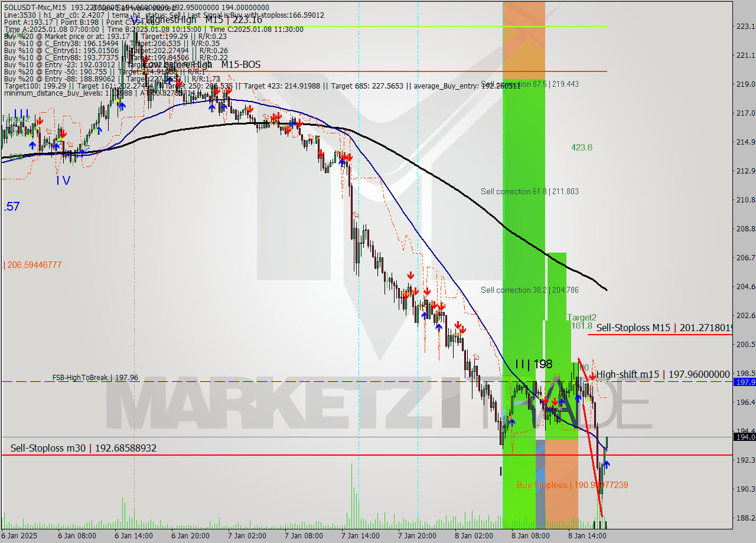Select the 'M15-BOS' label
The height and width of the screenshot is (543, 756).
coord(241,64)
